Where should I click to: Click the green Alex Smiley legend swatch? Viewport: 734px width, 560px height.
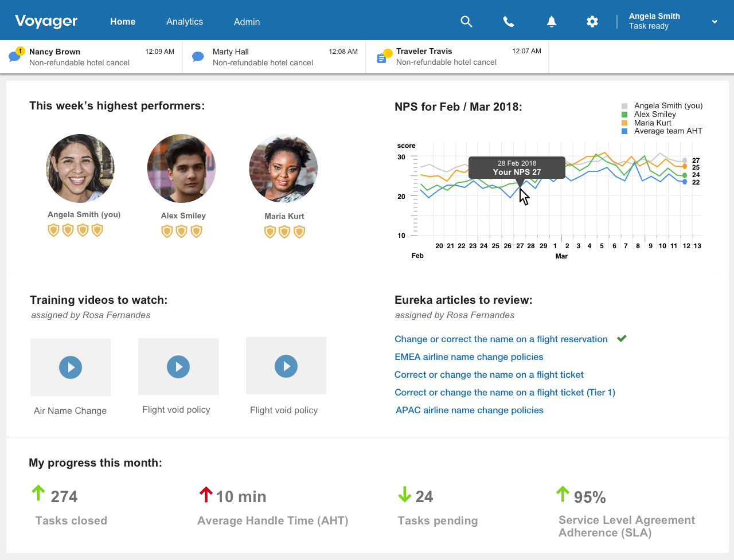pos(624,115)
